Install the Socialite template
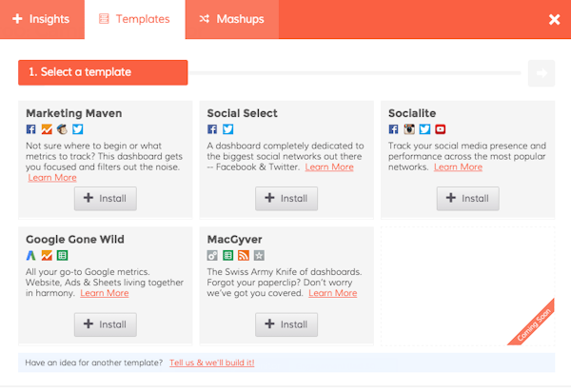 pyautogui.click(x=468, y=198)
